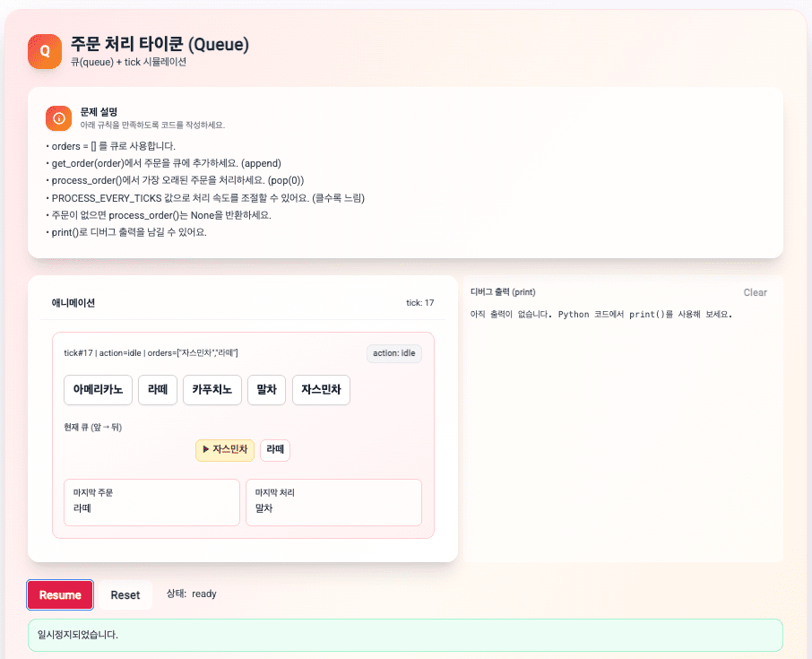Click the print()로 디버그 출력 rule line
Screen dimensions: 812x659
[126, 232]
